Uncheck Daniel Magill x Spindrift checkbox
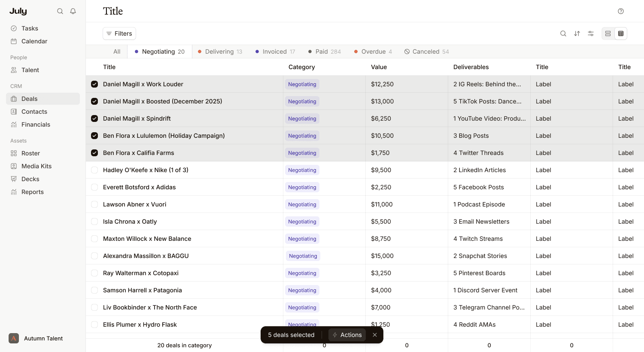 [x=94, y=118]
